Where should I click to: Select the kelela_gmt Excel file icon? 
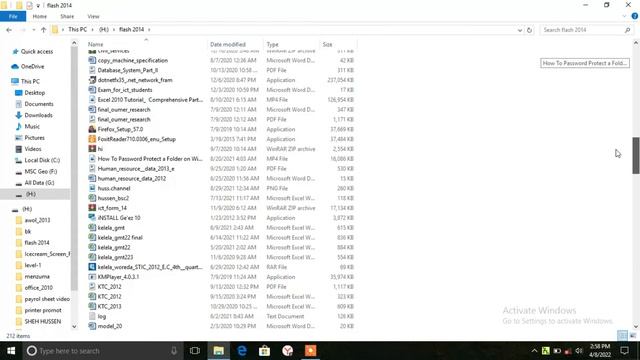coord(92,227)
